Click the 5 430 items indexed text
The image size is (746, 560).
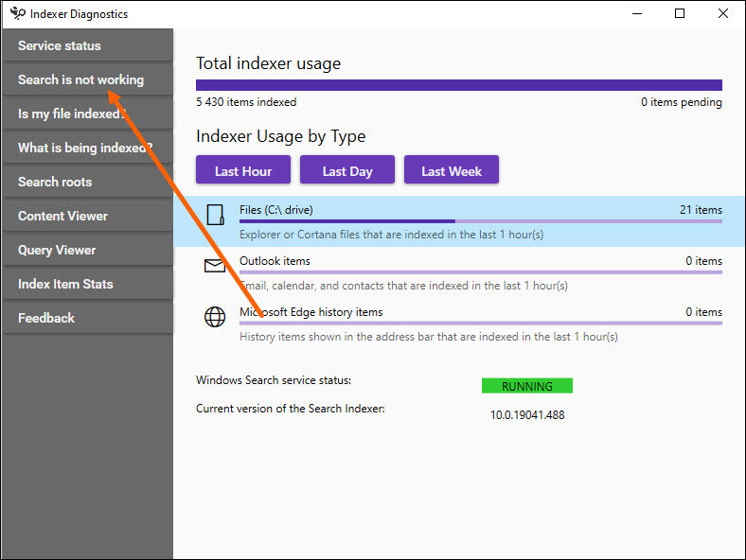point(246,102)
